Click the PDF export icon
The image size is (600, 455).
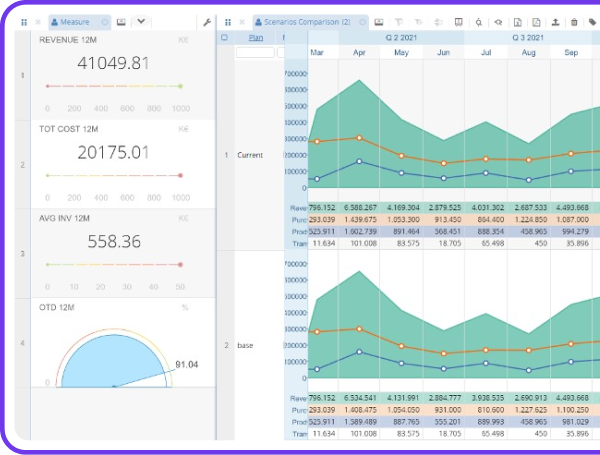coord(536,22)
